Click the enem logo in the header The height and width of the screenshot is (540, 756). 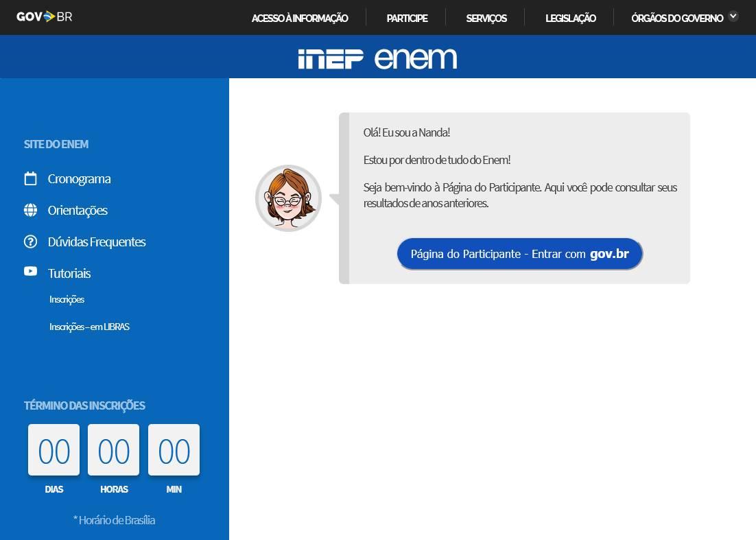(x=416, y=58)
